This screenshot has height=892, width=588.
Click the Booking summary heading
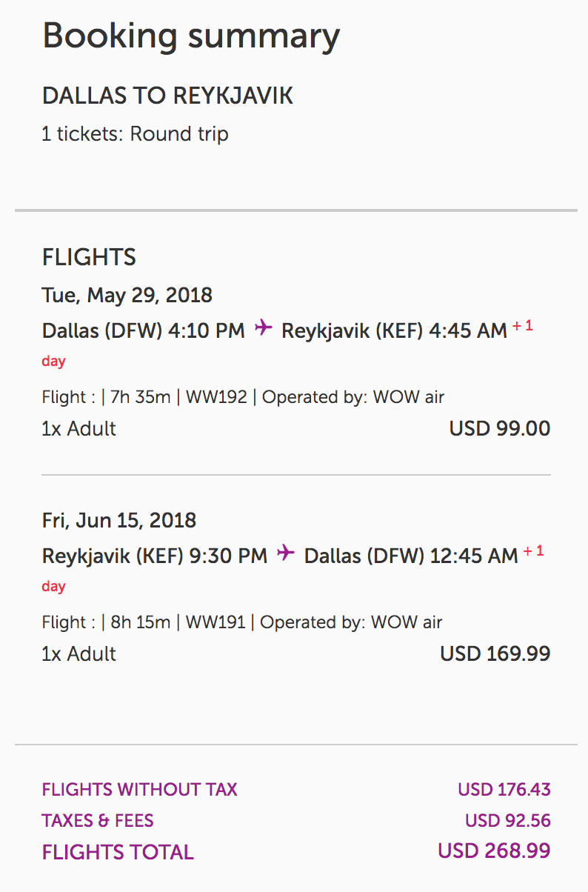click(x=191, y=36)
